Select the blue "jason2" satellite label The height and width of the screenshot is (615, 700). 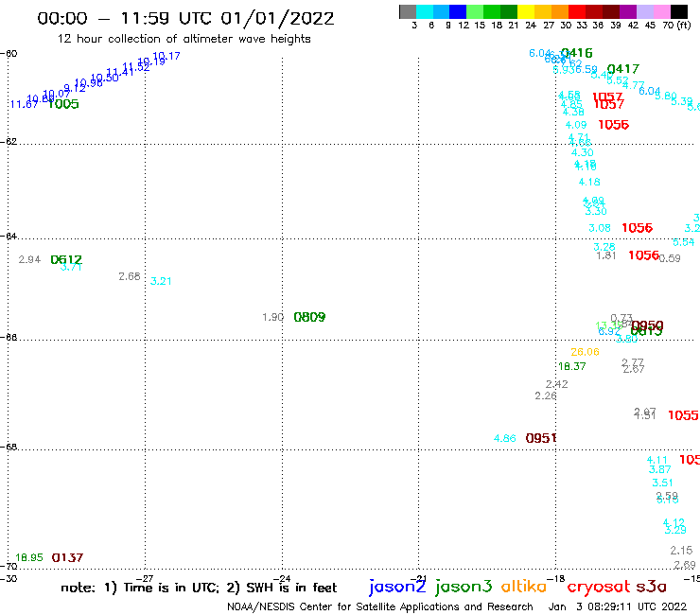[397, 587]
